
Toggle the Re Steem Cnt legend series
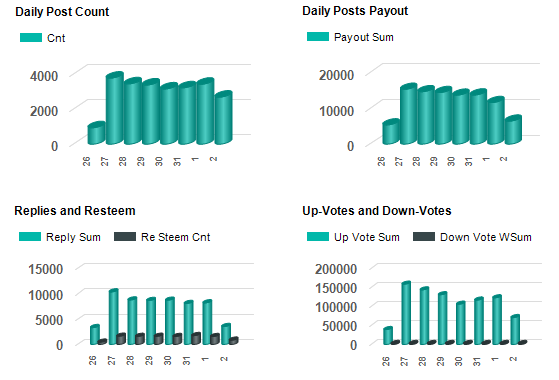162,237
